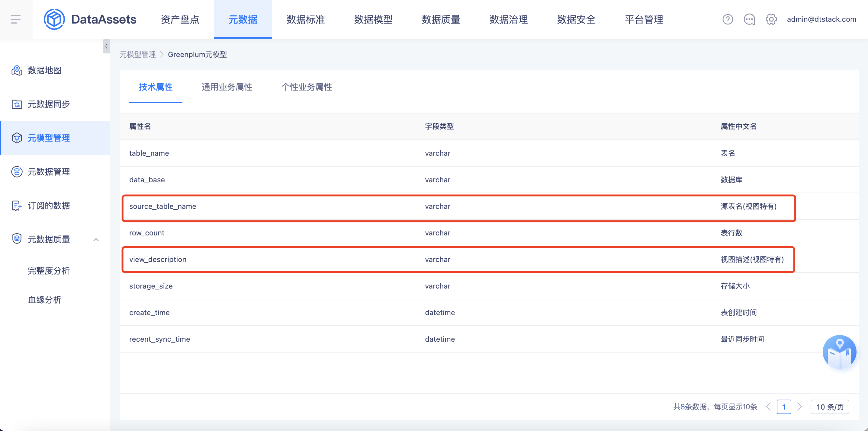The image size is (868, 431).
Task: Switch to 技术属性 tab
Action: coord(156,87)
